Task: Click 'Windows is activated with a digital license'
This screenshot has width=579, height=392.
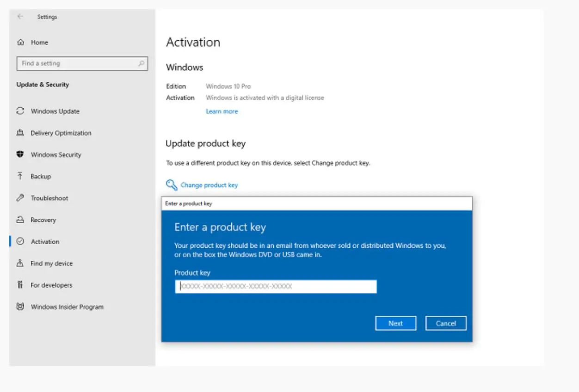Action: (x=265, y=98)
